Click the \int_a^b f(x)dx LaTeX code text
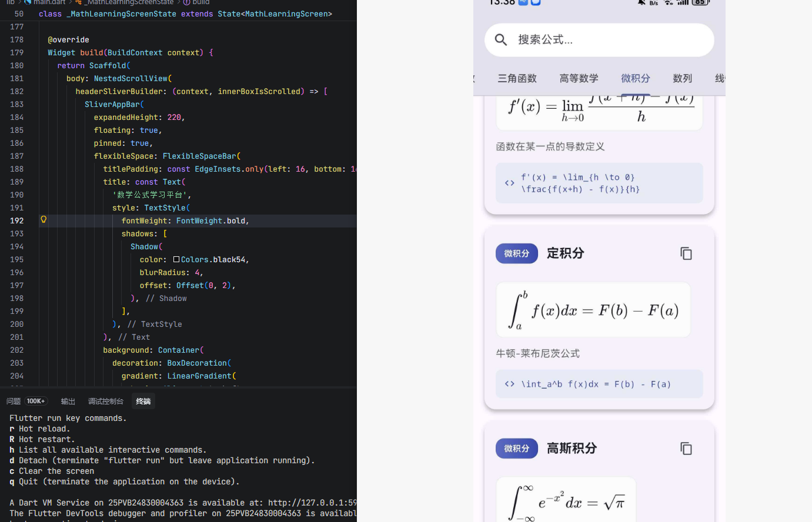812x522 pixels. coord(596,384)
